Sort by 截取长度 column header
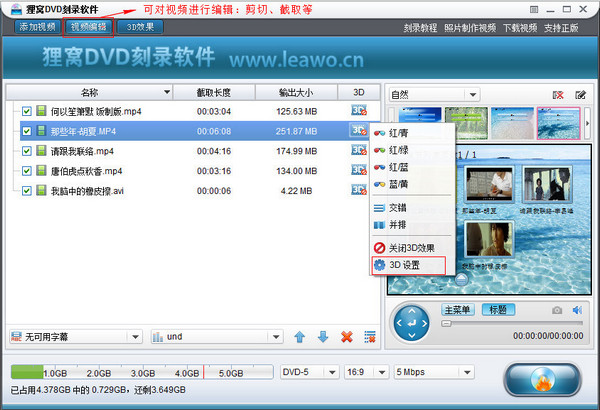Screen dimensions: 600x410 214,92
